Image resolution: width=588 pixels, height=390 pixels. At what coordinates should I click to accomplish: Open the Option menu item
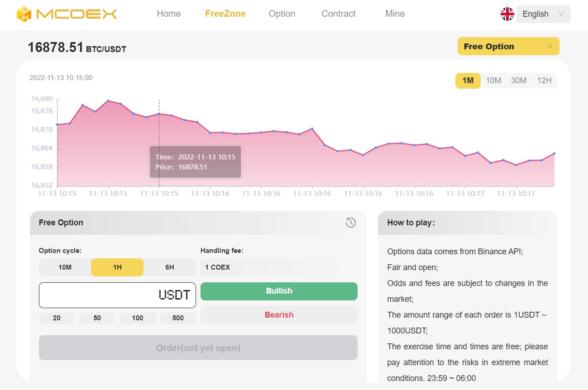coord(282,14)
